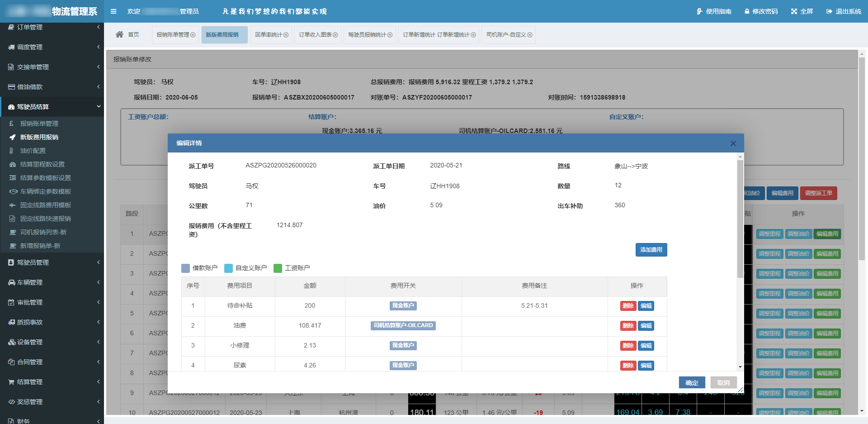
Task: Close the 回单率统计 tab via its x icon
Action: (x=286, y=35)
